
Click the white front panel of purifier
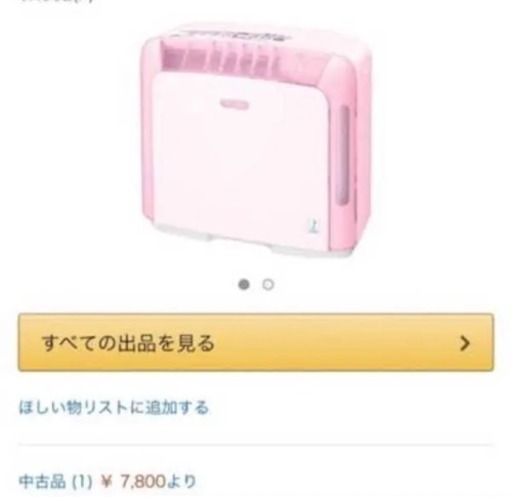(x=239, y=153)
